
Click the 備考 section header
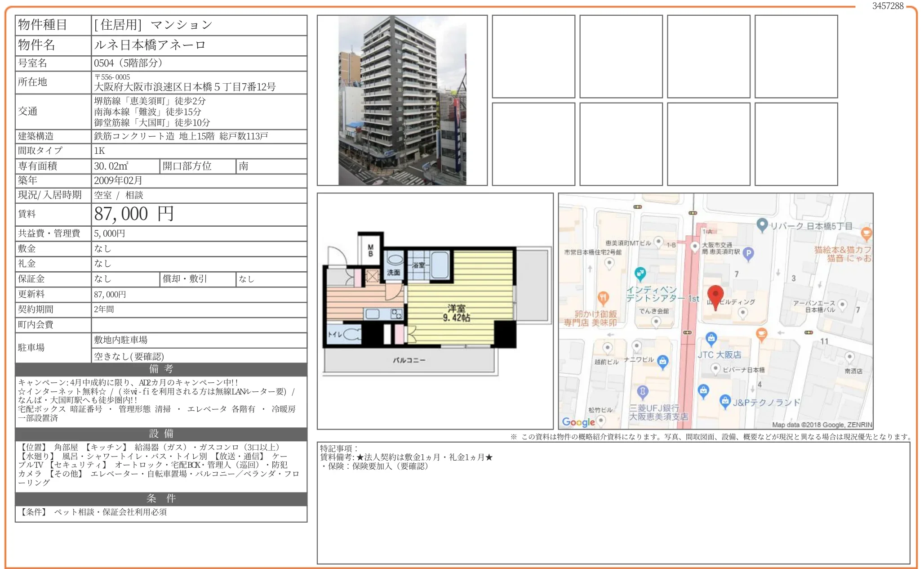pos(161,369)
